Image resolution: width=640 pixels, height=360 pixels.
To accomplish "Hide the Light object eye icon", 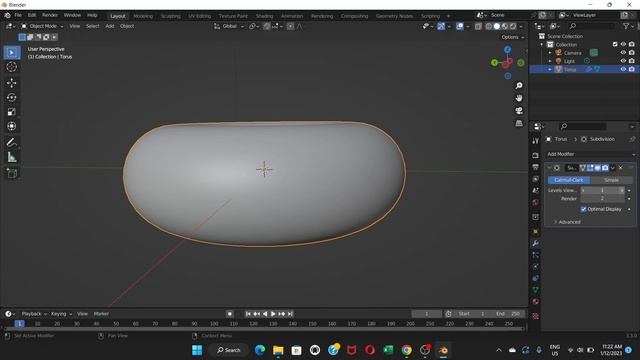I will 623,61.
